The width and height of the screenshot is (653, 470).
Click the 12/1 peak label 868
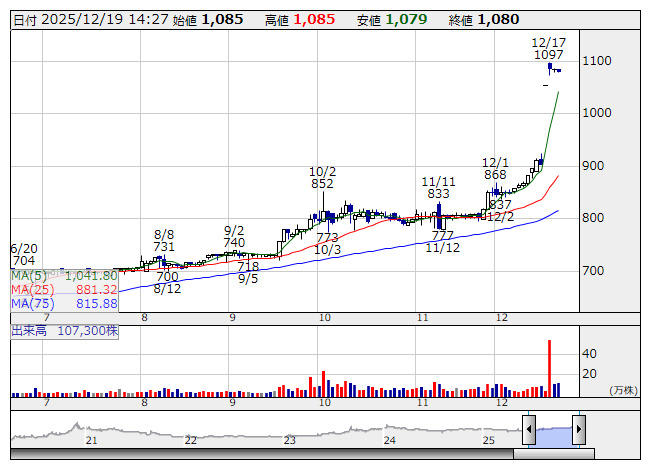point(495,174)
